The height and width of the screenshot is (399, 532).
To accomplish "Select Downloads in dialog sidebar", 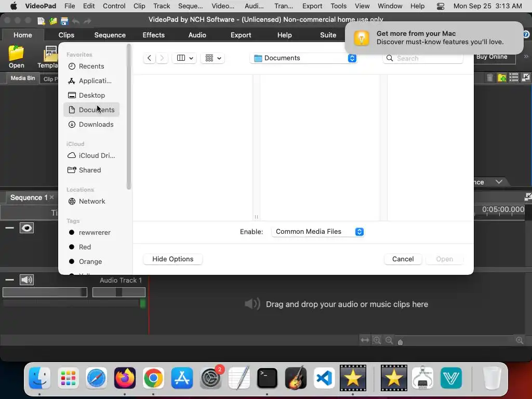I will tap(91, 125).
